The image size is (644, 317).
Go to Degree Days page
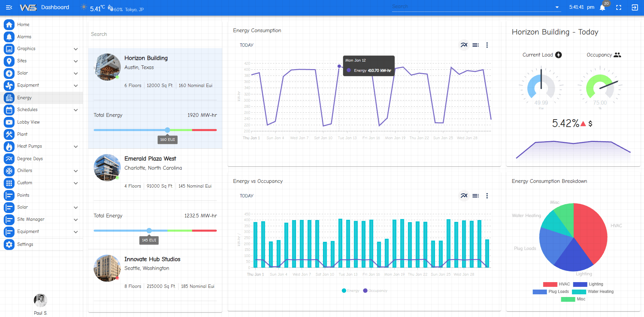pyautogui.click(x=30, y=158)
